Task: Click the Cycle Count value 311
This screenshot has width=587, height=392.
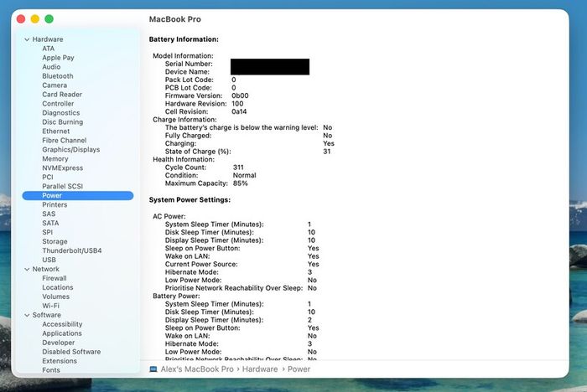Action: 238,168
